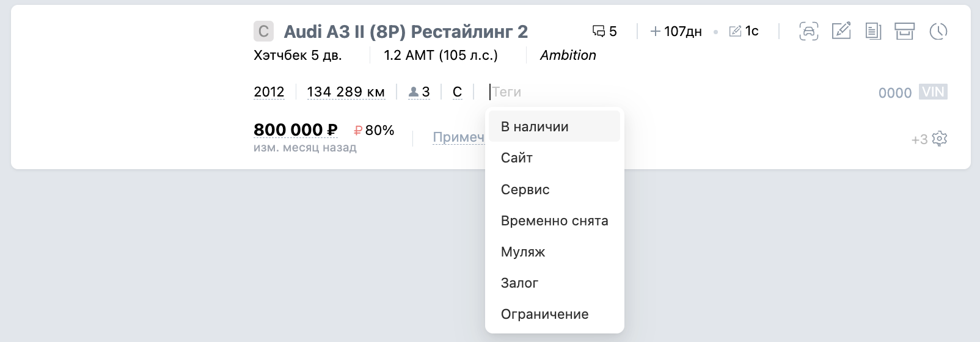This screenshot has width=980, height=342.
Task: Open the Audi A3 II title
Action: 406,32
